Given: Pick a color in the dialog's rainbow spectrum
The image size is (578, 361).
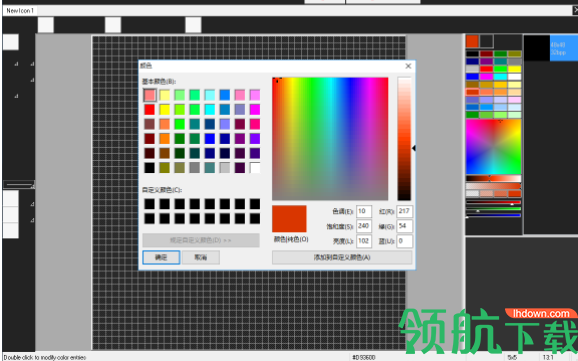Looking at the screenshot, I should [330, 139].
